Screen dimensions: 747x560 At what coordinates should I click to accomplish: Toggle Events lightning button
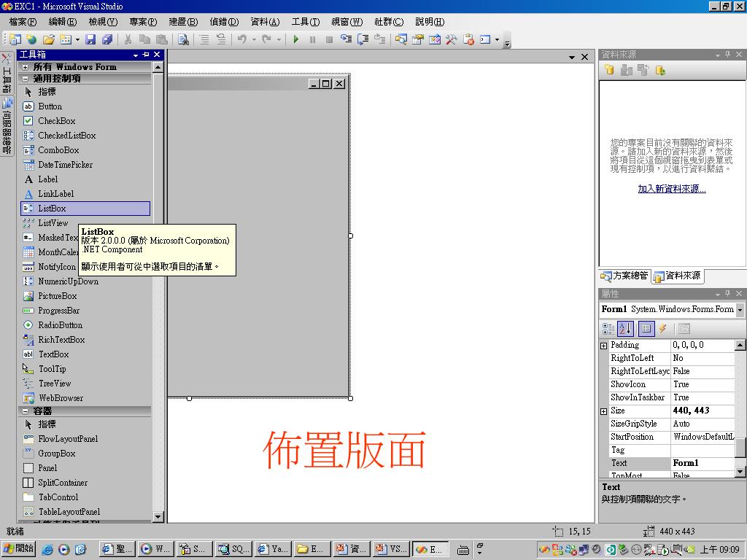(x=662, y=329)
